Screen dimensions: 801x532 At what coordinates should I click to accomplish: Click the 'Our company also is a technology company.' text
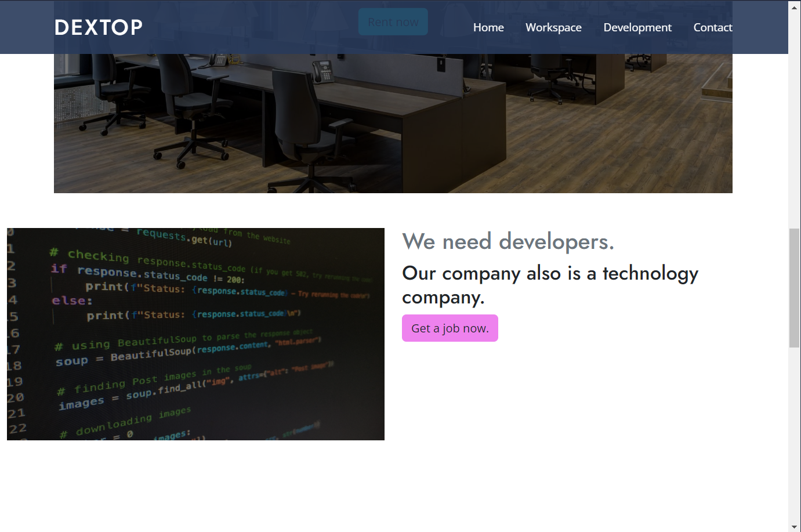click(550, 285)
